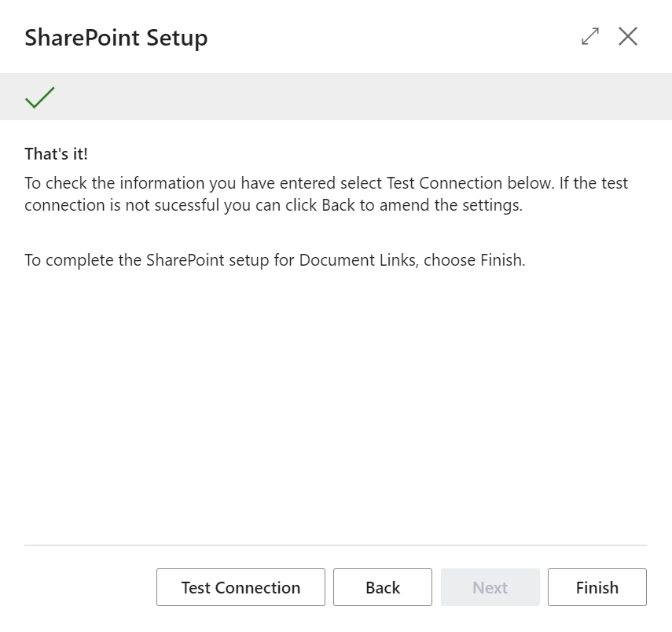This screenshot has width=672, height=632.
Task: Choose Finish to complete SharePoint setup
Action: 597,587
